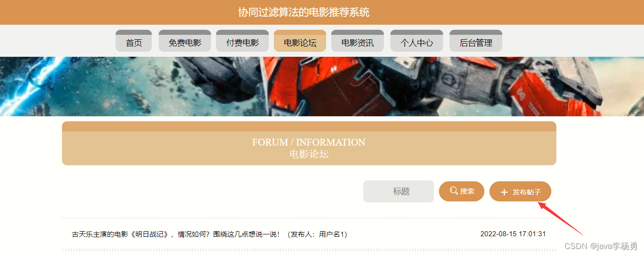Switch to the 付费电影 tab
The image size is (644, 255).
[242, 41]
